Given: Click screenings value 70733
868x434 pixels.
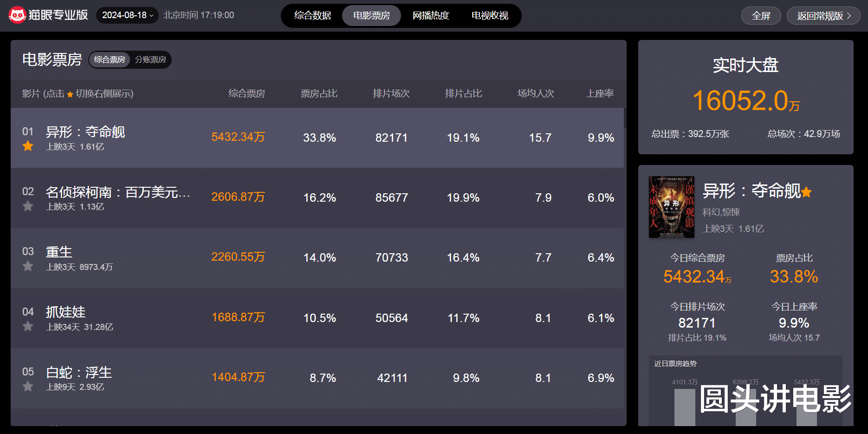Looking at the screenshot, I should (392, 257).
